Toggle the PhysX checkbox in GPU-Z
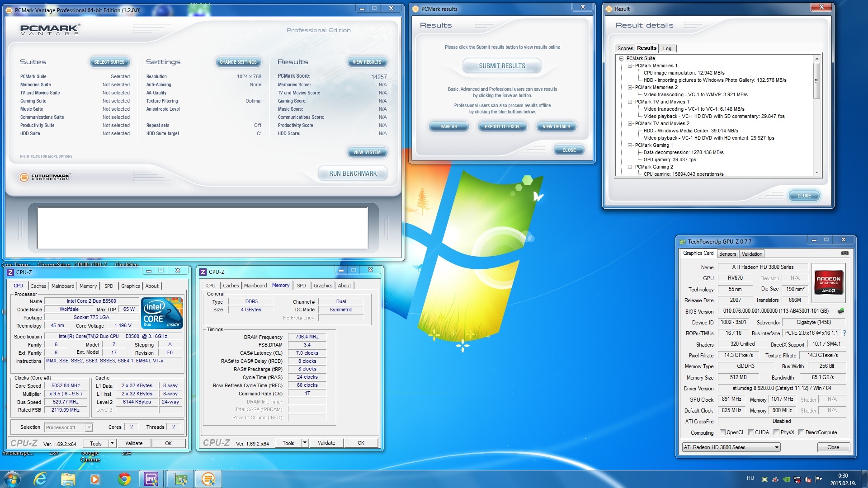Viewport: 868px width, 488px height. click(x=776, y=432)
